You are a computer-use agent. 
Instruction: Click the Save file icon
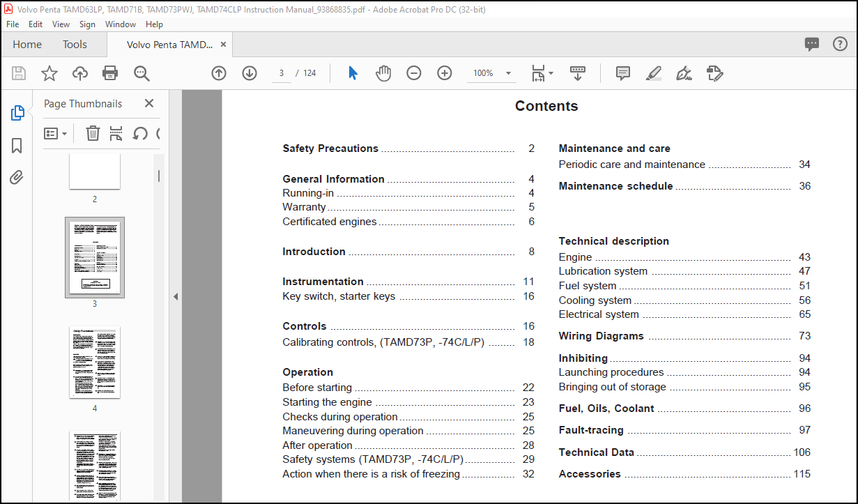(19, 73)
